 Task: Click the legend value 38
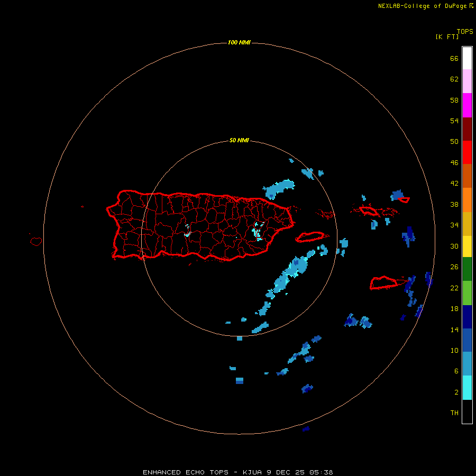[x=454, y=205]
